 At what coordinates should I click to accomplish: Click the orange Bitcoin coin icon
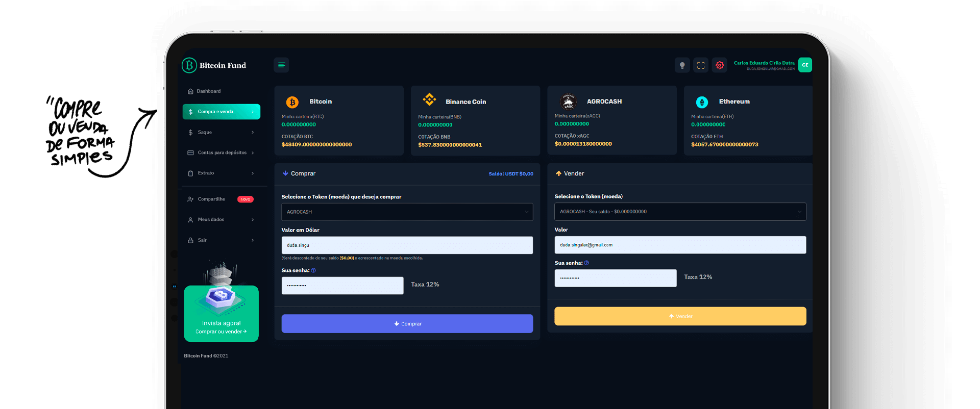pyautogui.click(x=292, y=102)
